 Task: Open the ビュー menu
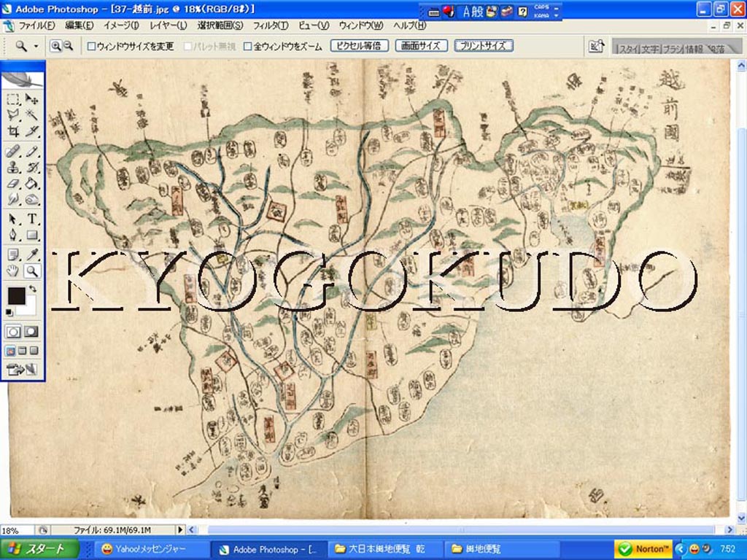(x=314, y=26)
